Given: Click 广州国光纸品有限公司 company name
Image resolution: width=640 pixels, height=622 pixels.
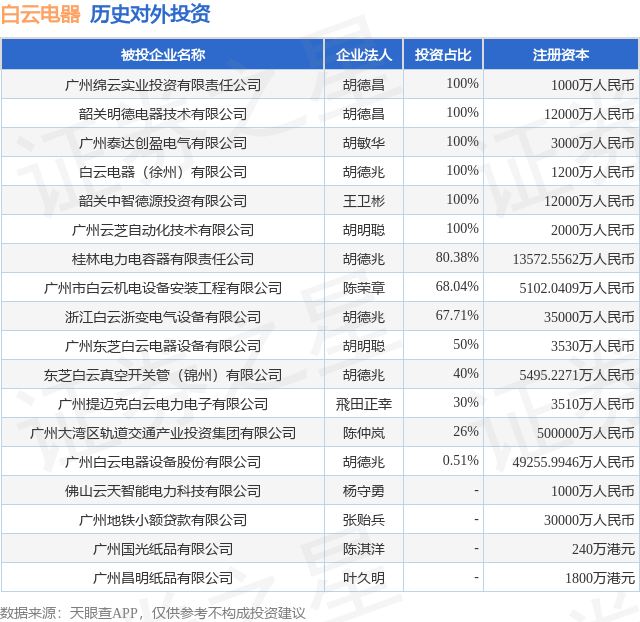Looking at the screenshot, I should pyautogui.click(x=163, y=549).
